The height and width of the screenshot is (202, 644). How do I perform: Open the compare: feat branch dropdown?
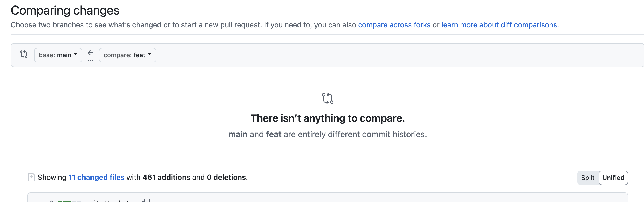point(127,55)
